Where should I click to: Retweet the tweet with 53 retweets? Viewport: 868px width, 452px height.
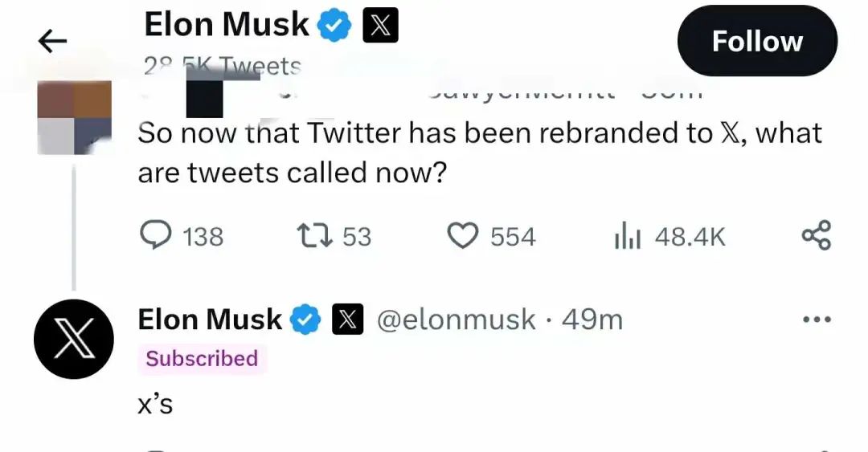coord(312,236)
